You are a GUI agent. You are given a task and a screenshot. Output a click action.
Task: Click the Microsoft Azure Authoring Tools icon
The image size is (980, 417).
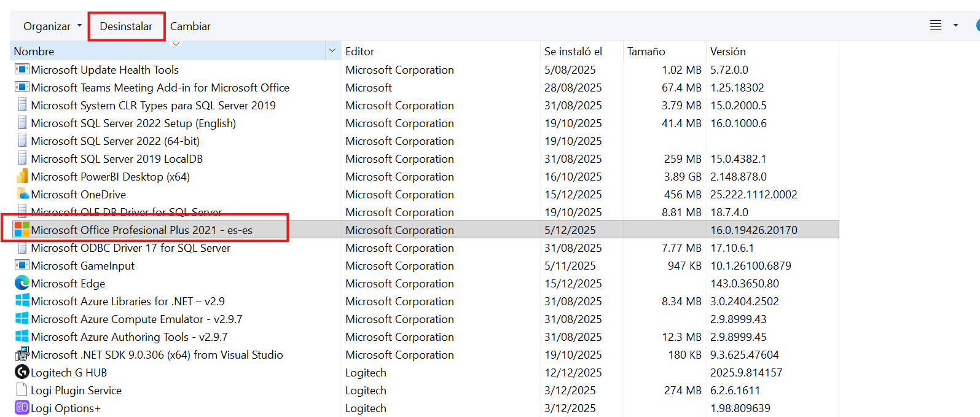click(22, 337)
